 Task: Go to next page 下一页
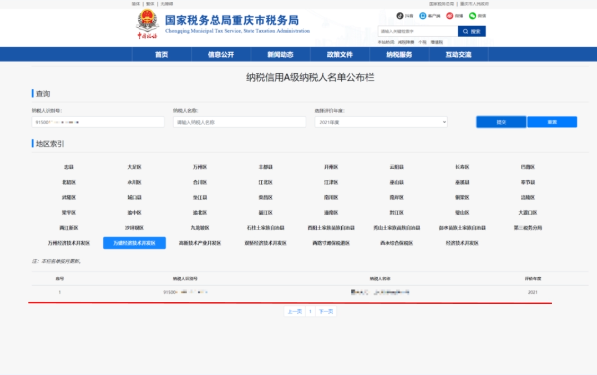pyautogui.click(x=326, y=311)
